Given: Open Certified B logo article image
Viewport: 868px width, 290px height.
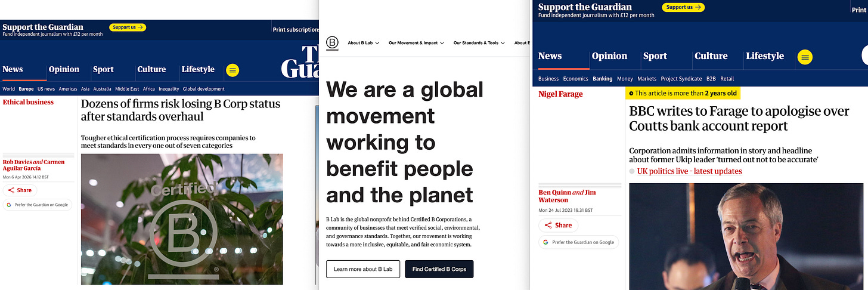Looking at the screenshot, I should coord(182,219).
